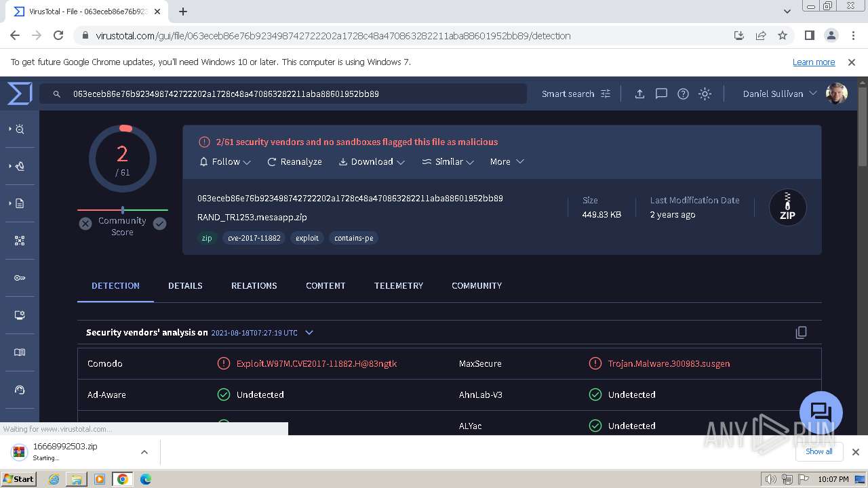Open Chrome side panel icon
Image resolution: width=868 pixels, height=488 pixels.
(x=809, y=35)
